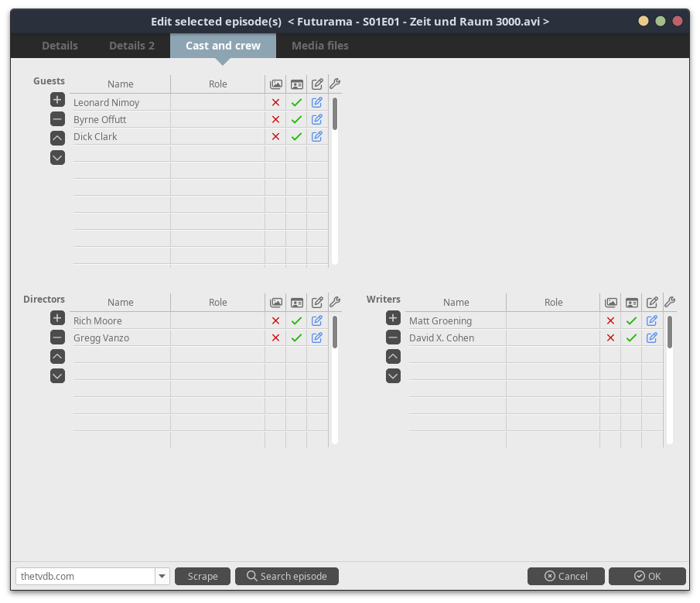700x603 pixels.
Task: Click the Guests table vertical scrollbar
Action: click(x=335, y=114)
